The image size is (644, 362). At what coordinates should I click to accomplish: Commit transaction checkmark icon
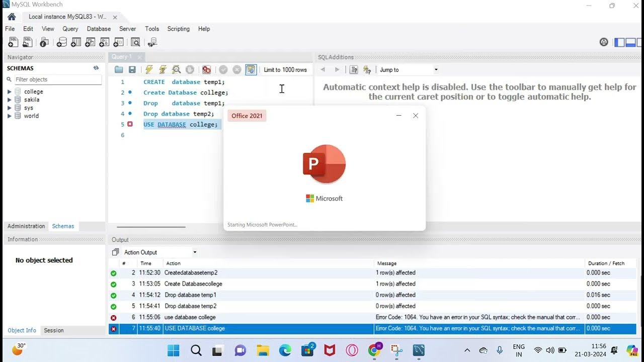click(223, 70)
